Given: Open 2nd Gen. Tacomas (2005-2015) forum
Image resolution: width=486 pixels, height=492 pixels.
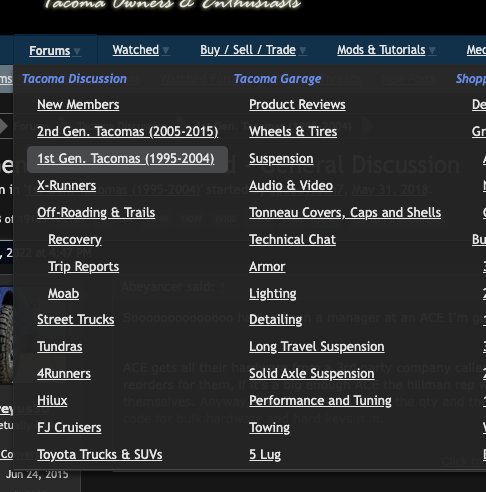Looking at the screenshot, I should (x=128, y=132).
